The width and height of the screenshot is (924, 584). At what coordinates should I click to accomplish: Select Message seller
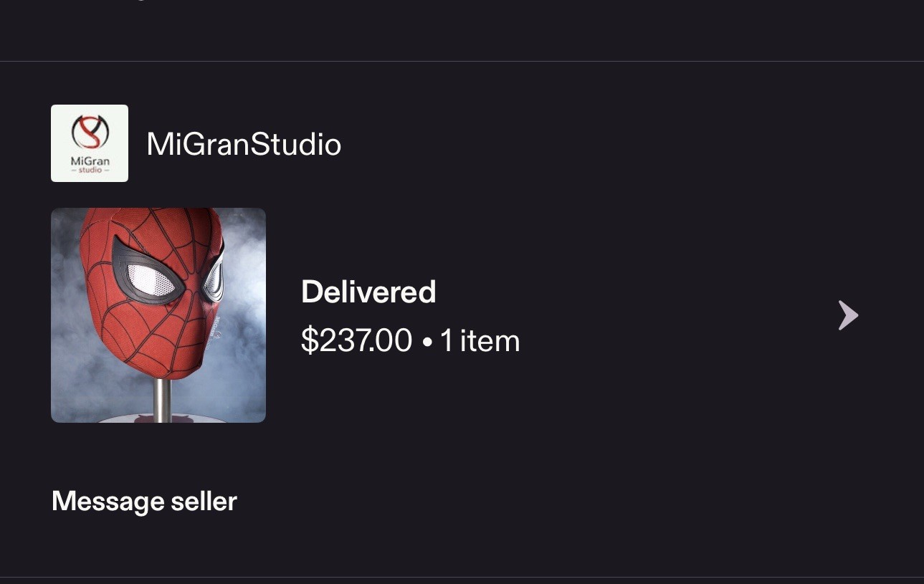pos(144,501)
